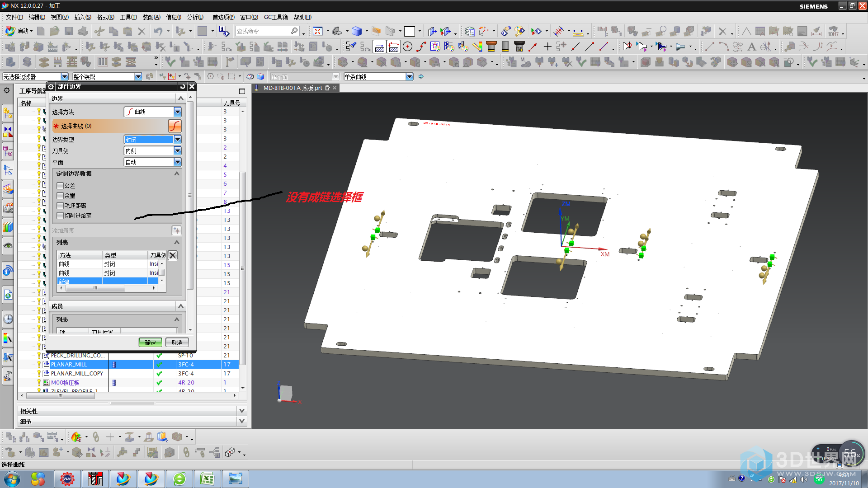
Task: Enable the 毛坯距离 checkbox
Action: click(60, 206)
